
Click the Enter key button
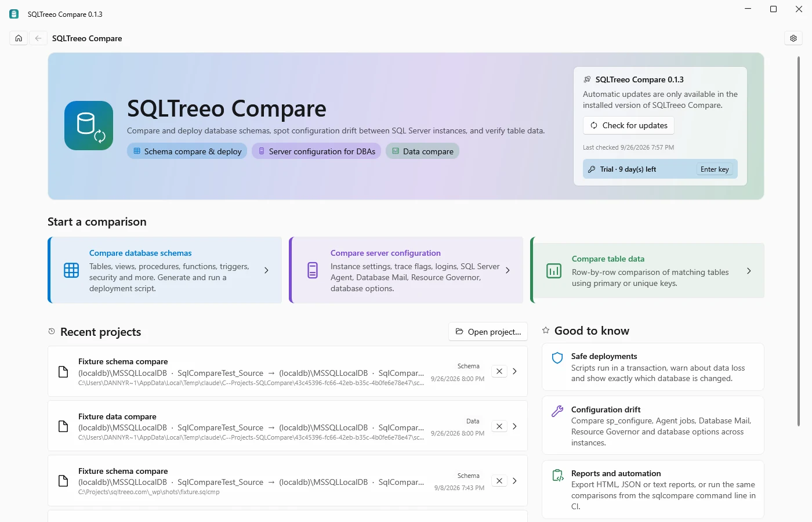715,169
